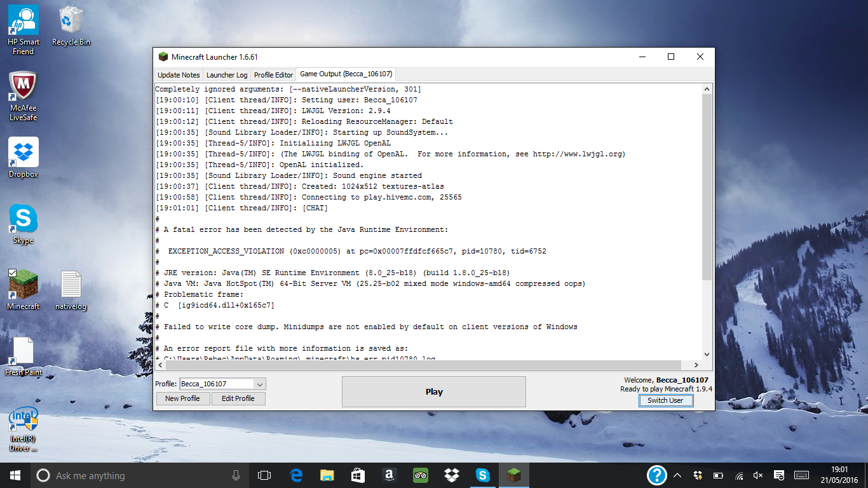
Task: Open the Action Center notifications icon
Action: point(779,475)
